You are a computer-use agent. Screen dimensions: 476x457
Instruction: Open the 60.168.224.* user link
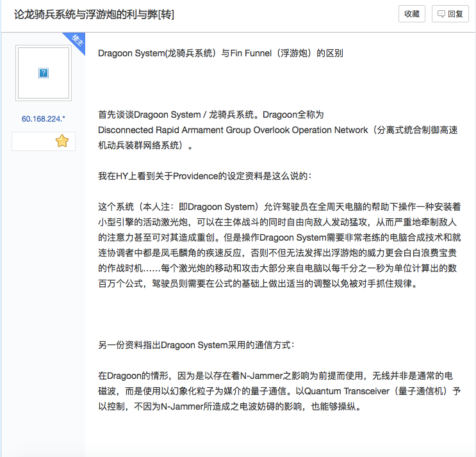pyautogui.click(x=44, y=119)
